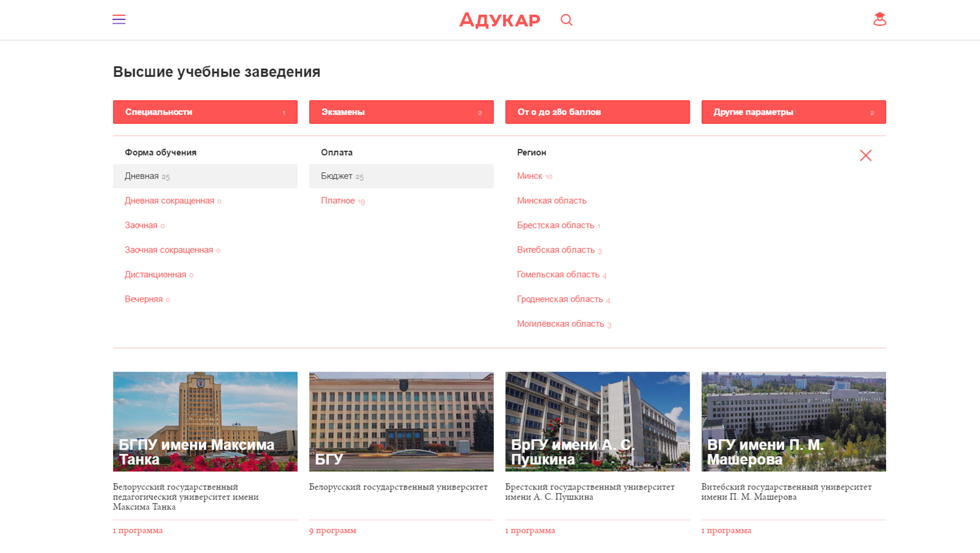Open the hamburger menu
Viewport: 980px width, 553px height.
[x=119, y=20]
